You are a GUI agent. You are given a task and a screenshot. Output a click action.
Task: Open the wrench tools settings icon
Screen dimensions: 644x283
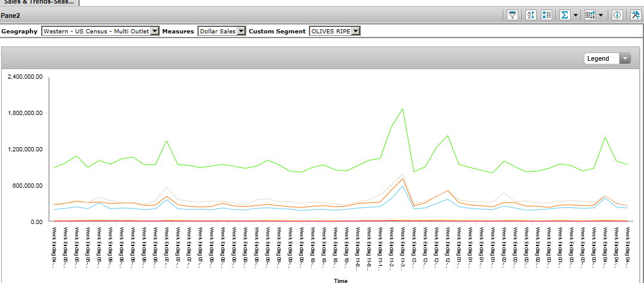[x=635, y=15]
